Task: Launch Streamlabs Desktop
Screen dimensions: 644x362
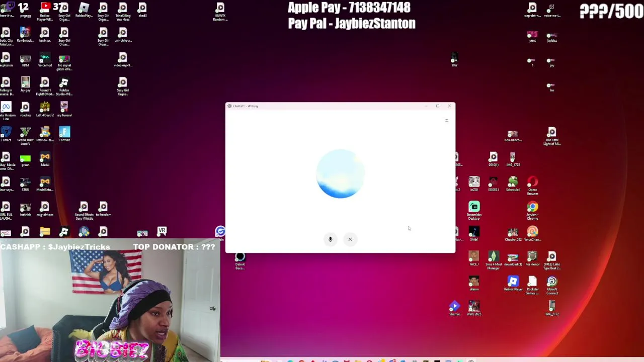Action: [x=474, y=211]
